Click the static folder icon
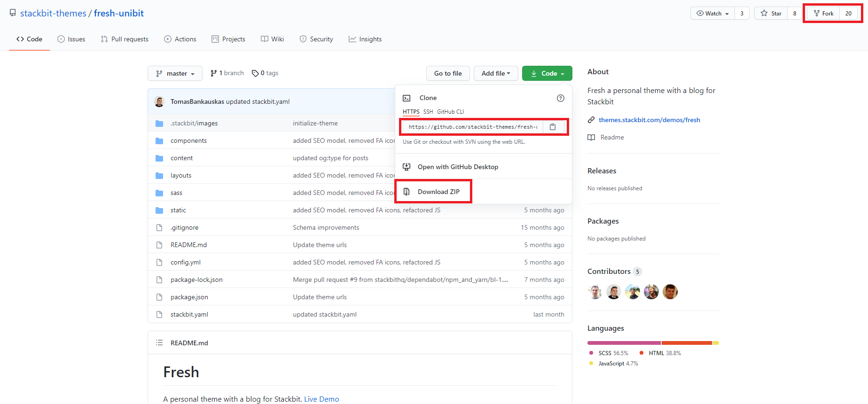 pos(159,210)
